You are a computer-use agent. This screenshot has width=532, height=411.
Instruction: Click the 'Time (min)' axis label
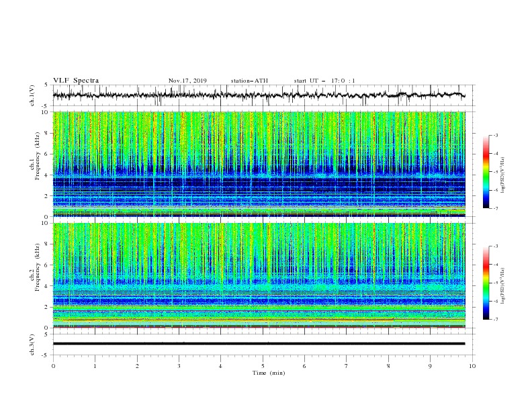pos(269,373)
